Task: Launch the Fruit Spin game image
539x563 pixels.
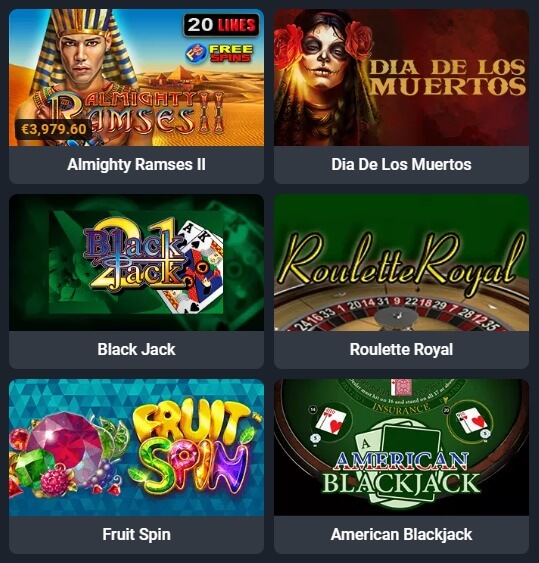Action: (x=136, y=447)
